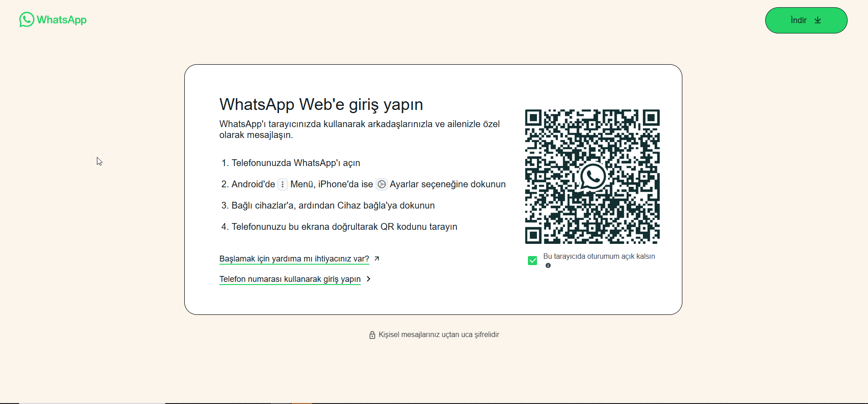Click step "Telefonunuzu bu ekrana doğrultarak QR kodunu tarayın"
Screen dimensions: 868x404
(x=344, y=227)
